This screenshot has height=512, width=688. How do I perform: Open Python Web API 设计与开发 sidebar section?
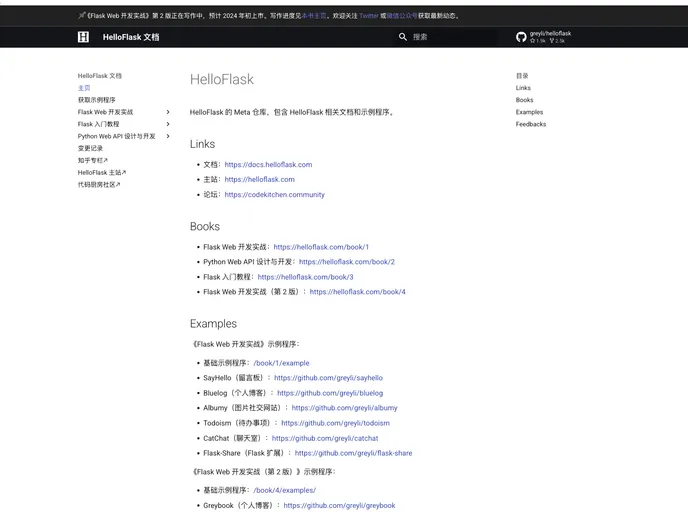pos(116,136)
